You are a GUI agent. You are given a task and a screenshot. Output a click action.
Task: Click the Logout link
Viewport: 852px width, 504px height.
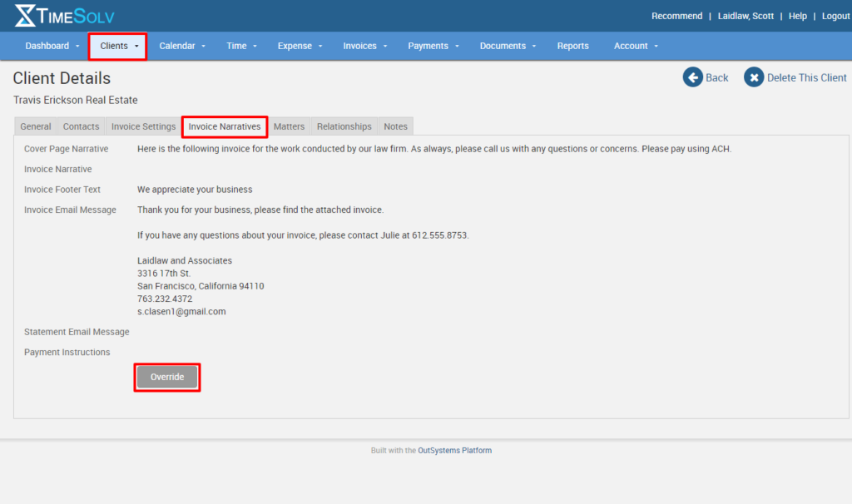coord(835,15)
